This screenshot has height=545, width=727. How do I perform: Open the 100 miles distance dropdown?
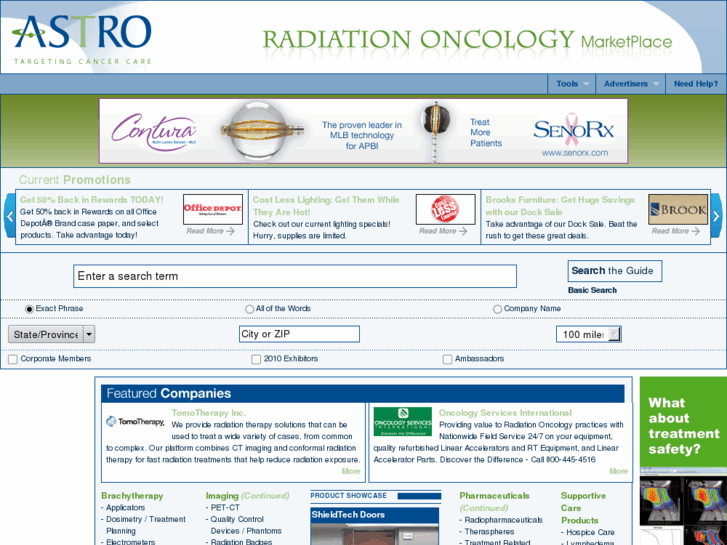pyautogui.click(x=588, y=334)
